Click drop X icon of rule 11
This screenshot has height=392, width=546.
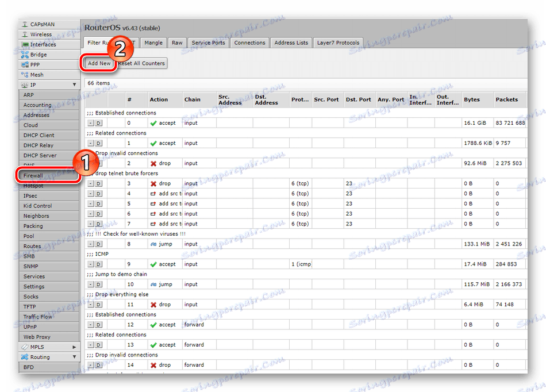pyautogui.click(x=153, y=305)
